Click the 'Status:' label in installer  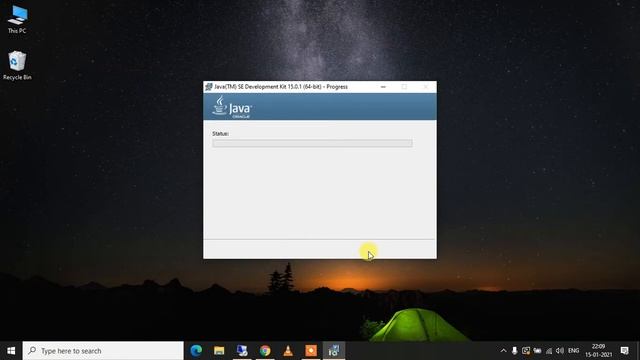tap(220, 133)
